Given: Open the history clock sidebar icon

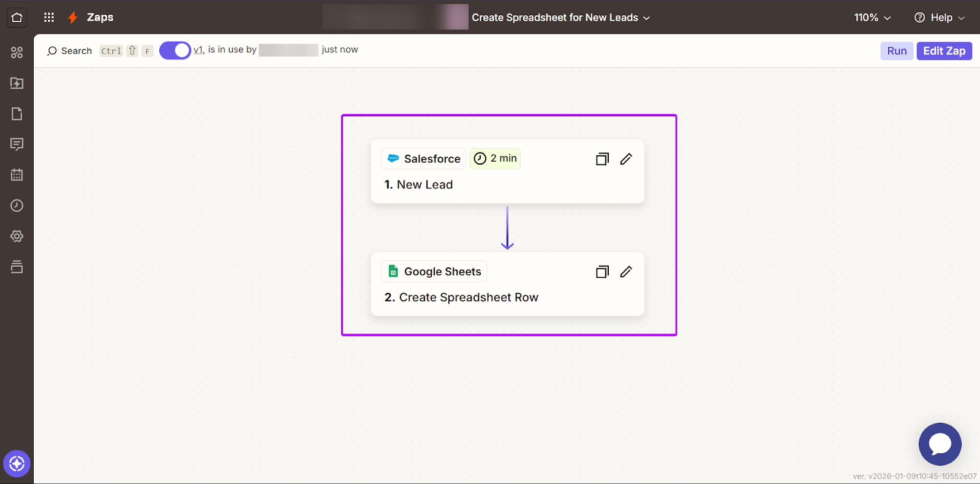Looking at the screenshot, I should pos(17,206).
